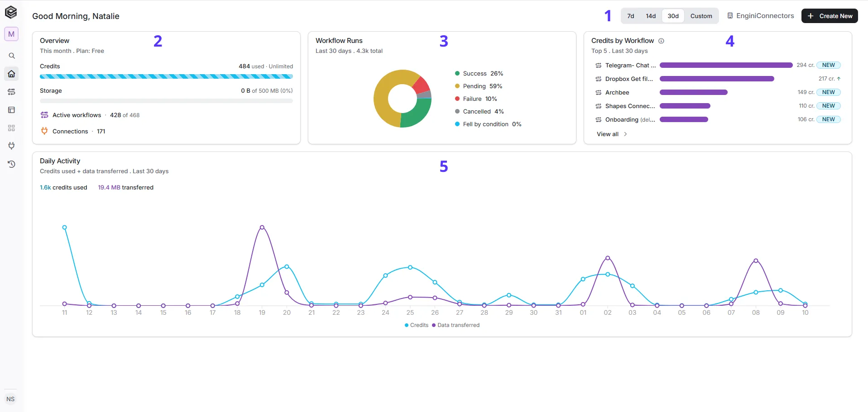The width and height of the screenshot is (868, 412).
Task: Open the EnginiConnectors organization switcher
Action: (x=761, y=16)
